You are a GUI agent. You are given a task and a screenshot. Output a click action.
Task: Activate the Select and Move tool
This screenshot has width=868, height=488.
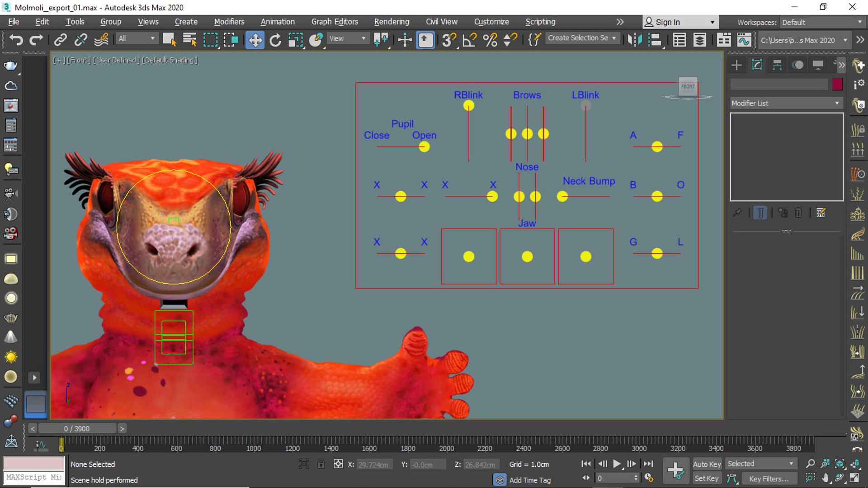255,40
